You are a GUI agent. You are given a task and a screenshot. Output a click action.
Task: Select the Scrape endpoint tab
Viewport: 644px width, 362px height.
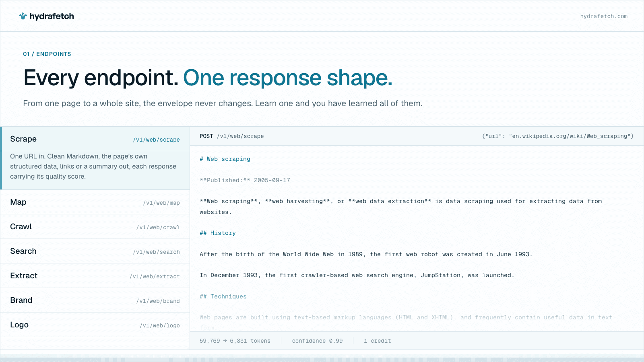[95, 139]
